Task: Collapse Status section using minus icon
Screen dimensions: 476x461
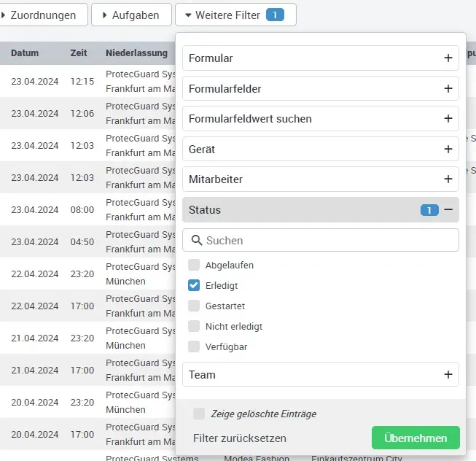Action: [x=448, y=210]
